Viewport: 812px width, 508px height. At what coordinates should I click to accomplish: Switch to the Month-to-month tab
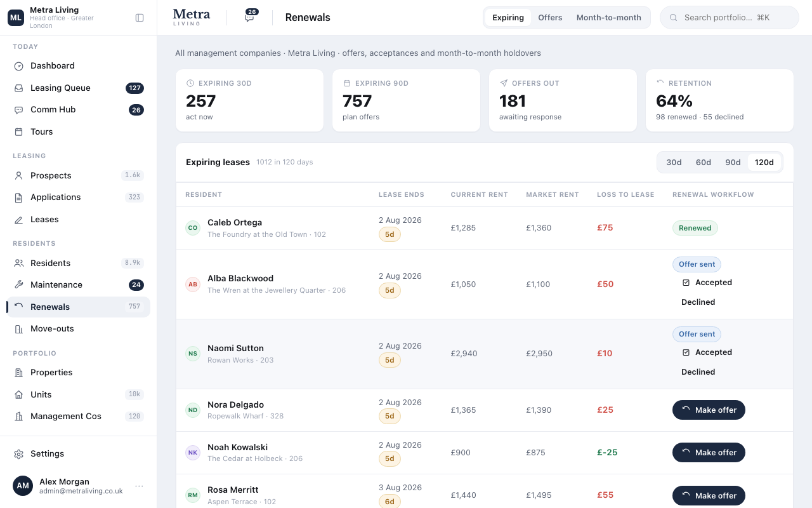[x=608, y=18]
